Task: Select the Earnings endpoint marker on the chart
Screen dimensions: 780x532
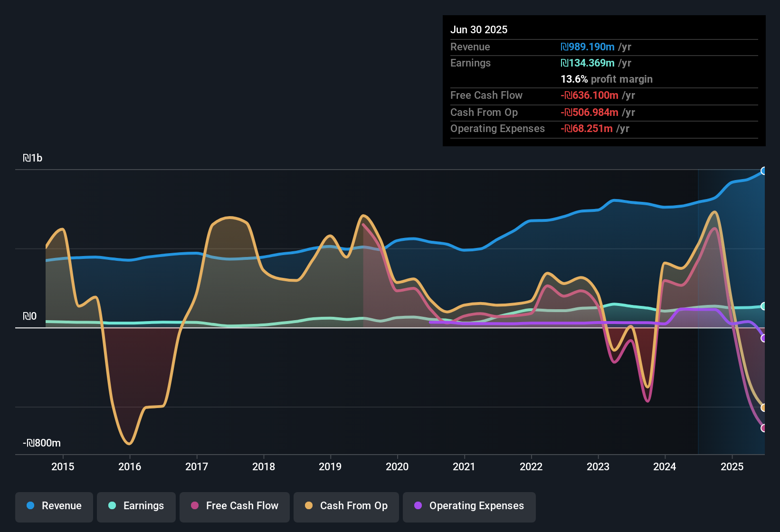Action: click(764, 306)
